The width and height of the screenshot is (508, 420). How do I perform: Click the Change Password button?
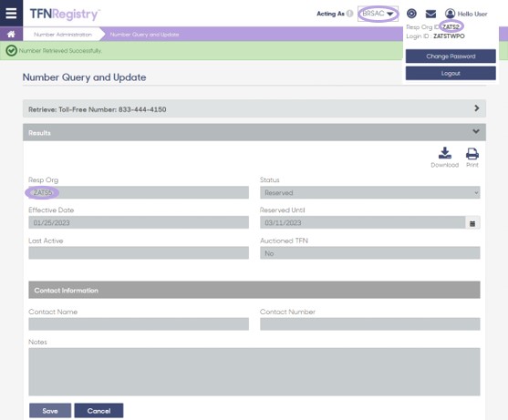click(x=451, y=56)
